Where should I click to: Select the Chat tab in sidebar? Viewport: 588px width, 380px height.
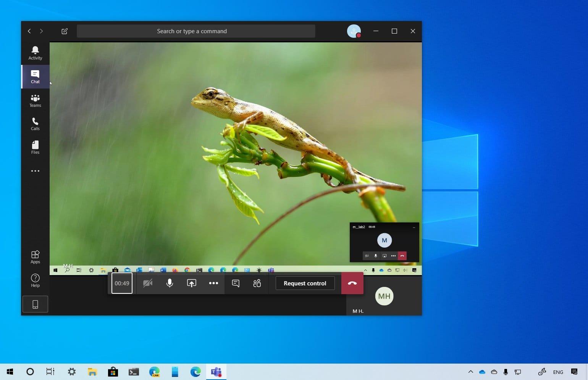[35, 77]
